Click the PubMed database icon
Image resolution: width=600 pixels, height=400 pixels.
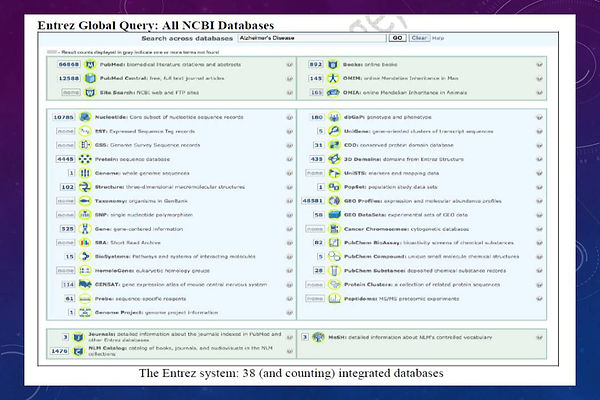point(90,64)
